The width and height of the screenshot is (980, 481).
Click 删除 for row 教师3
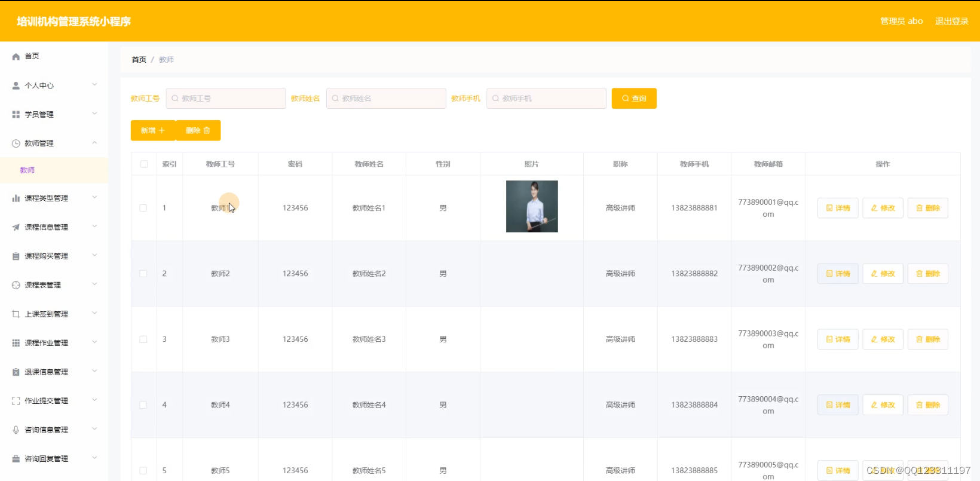click(927, 339)
